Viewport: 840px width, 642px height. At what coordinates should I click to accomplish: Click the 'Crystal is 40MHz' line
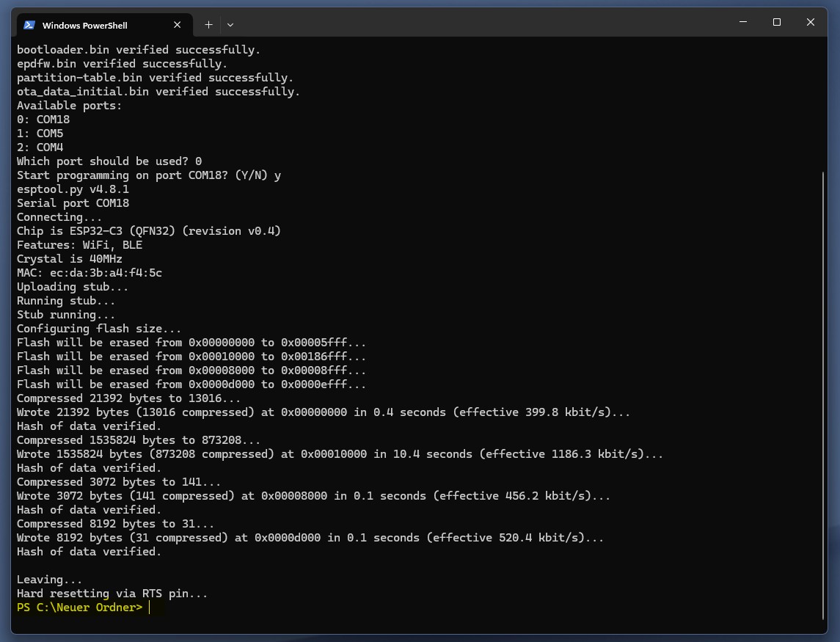(70, 259)
